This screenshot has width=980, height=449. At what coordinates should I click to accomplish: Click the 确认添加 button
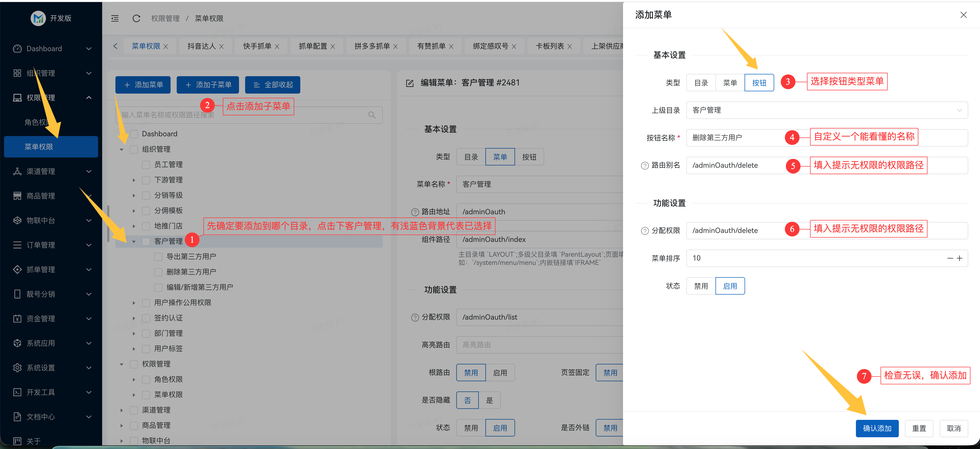[x=877, y=428]
